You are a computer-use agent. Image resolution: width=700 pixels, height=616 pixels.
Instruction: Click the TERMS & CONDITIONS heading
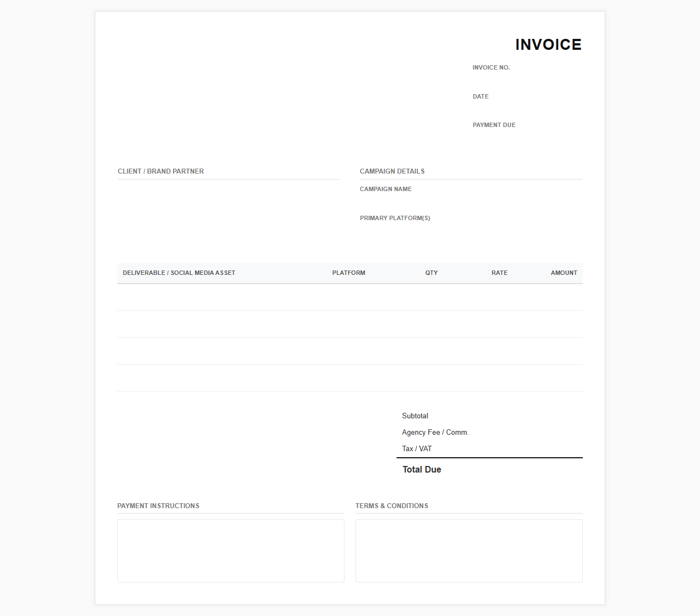(392, 506)
